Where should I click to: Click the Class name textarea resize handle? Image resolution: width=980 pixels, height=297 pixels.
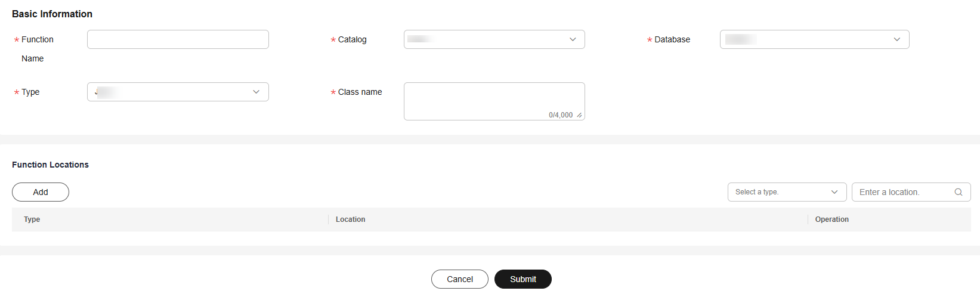pyautogui.click(x=579, y=115)
